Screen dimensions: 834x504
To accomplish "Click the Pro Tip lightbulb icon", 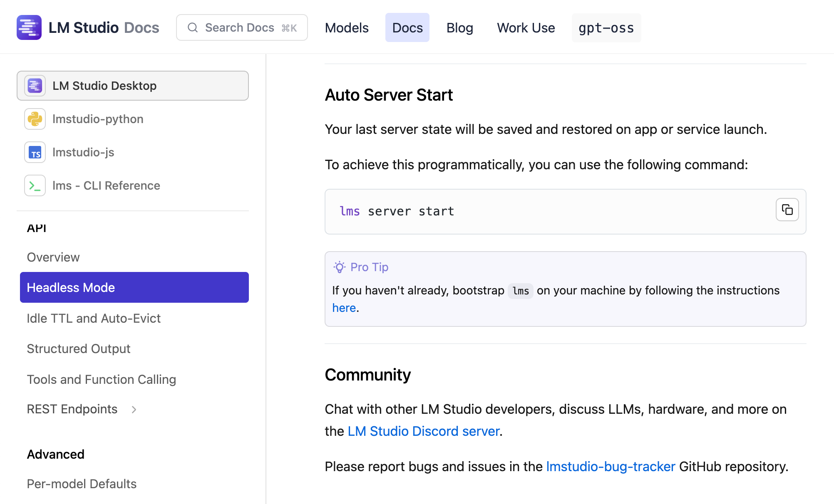I will point(340,267).
